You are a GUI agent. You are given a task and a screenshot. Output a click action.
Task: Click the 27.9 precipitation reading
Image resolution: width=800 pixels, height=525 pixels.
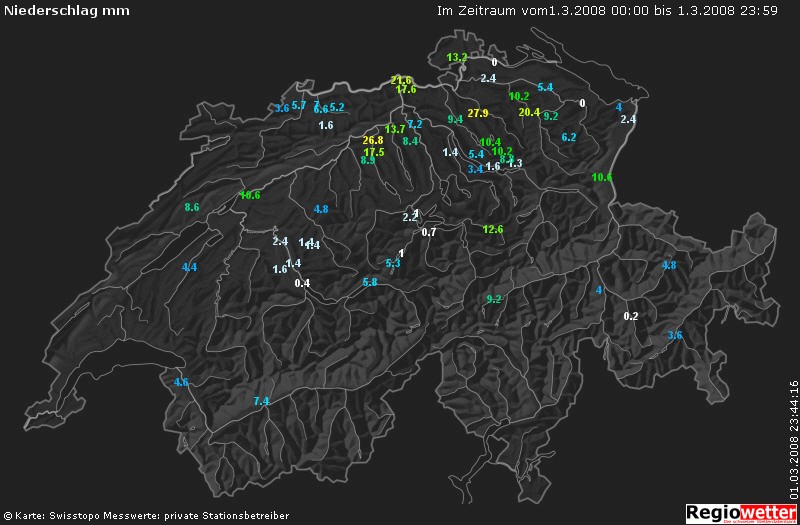tap(478, 113)
